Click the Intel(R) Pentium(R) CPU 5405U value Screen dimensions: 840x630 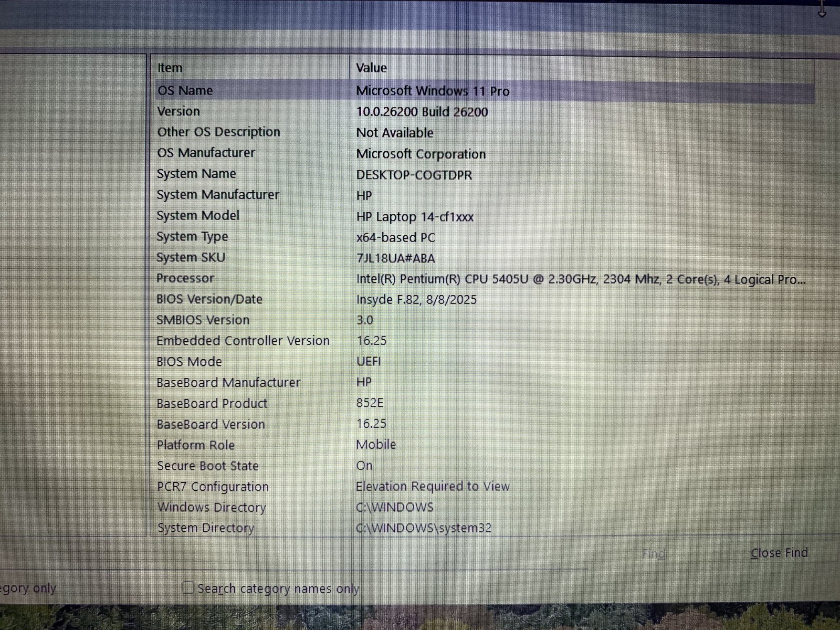[581, 279]
